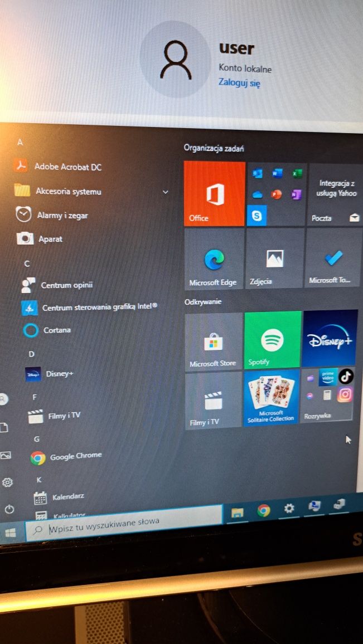Image resolution: width=363 pixels, height=644 pixels.
Task: Open File Explorer from the taskbar
Action: [237, 512]
